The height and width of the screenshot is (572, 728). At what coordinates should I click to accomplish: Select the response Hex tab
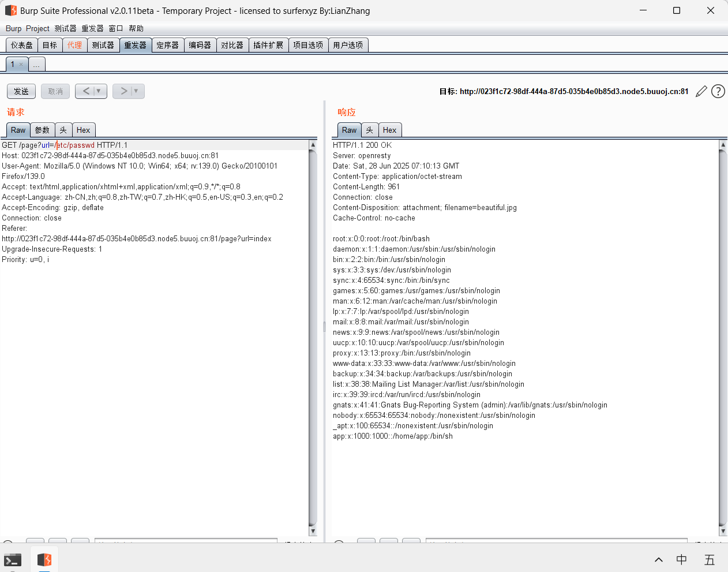(x=389, y=130)
